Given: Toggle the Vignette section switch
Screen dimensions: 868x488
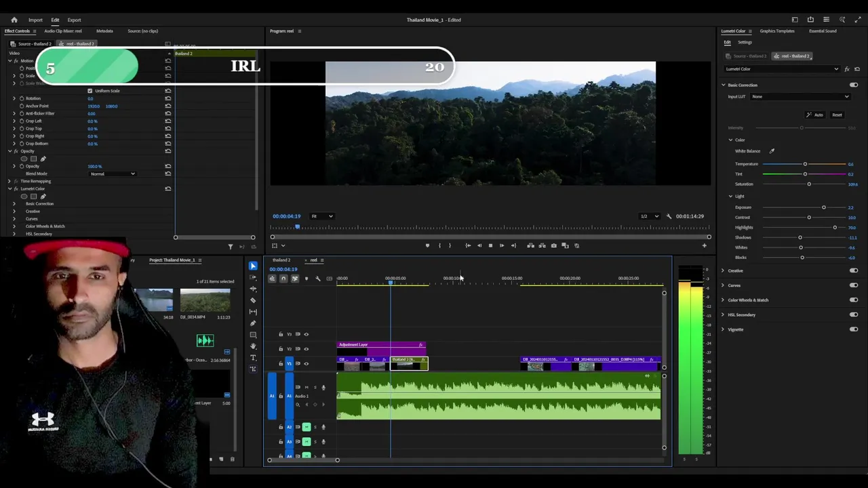Looking at the screenshot, I should (x=854, y=329).
